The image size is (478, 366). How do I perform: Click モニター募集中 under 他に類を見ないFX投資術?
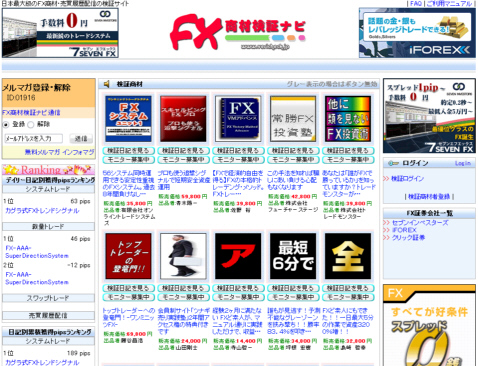[x=348, y=160]
